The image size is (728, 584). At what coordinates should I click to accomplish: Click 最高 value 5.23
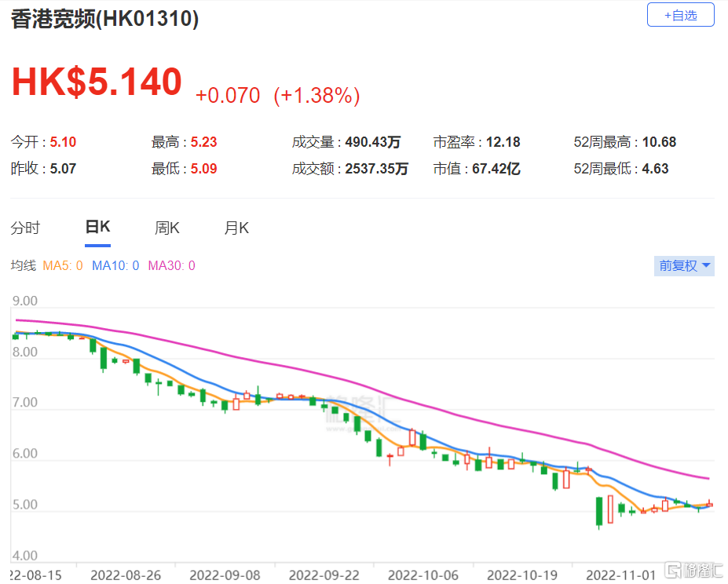point(204,142)
